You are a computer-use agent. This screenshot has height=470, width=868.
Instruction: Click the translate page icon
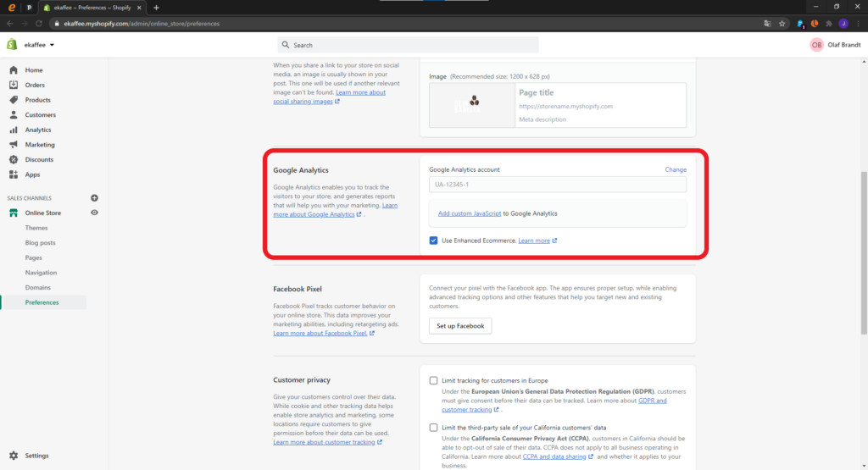point(767,24)
